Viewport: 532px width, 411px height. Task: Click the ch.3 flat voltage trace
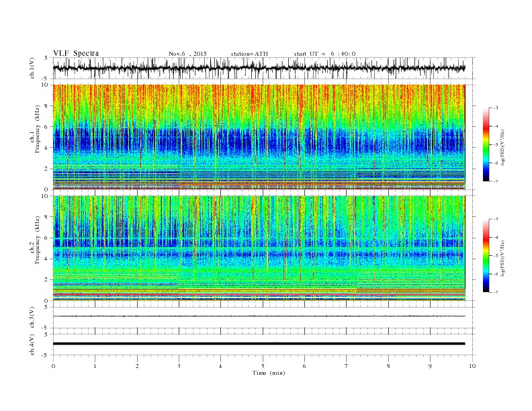click(259, 316)
